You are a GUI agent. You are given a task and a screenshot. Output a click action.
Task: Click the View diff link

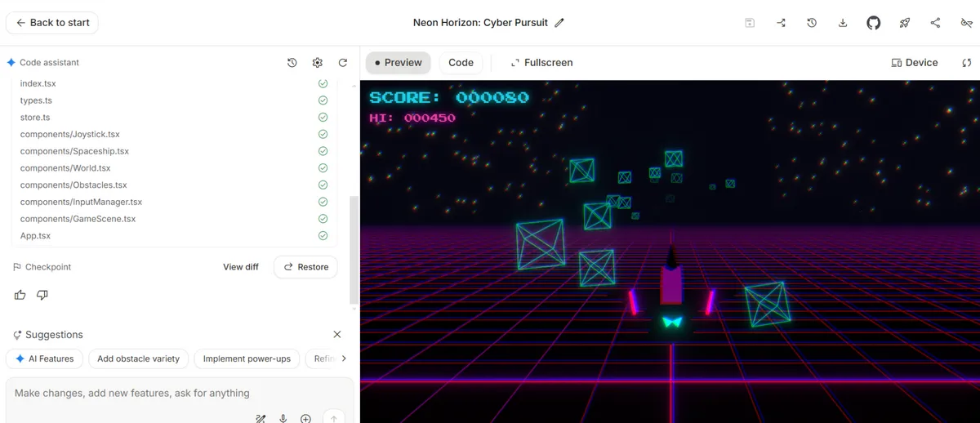click(241, 267)
